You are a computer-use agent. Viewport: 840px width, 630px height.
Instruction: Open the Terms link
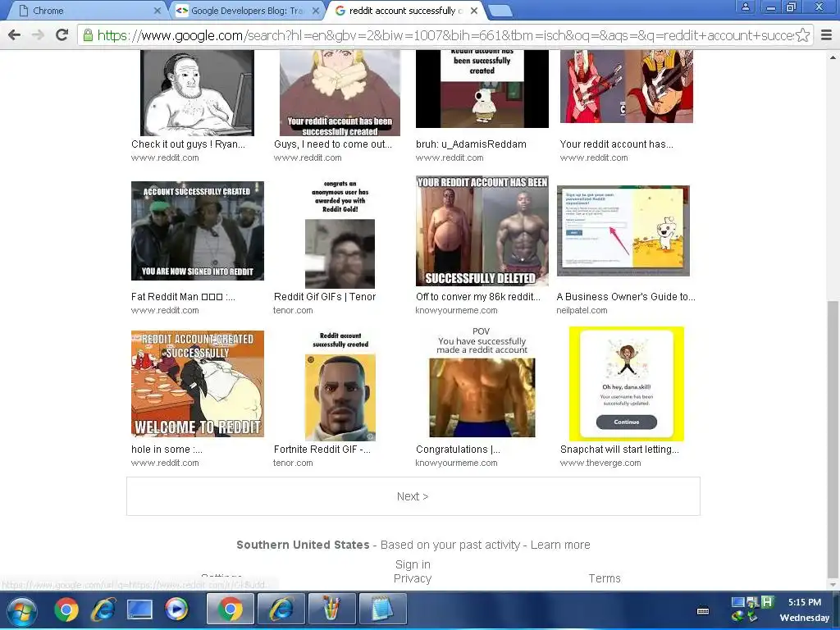(605, 578)
